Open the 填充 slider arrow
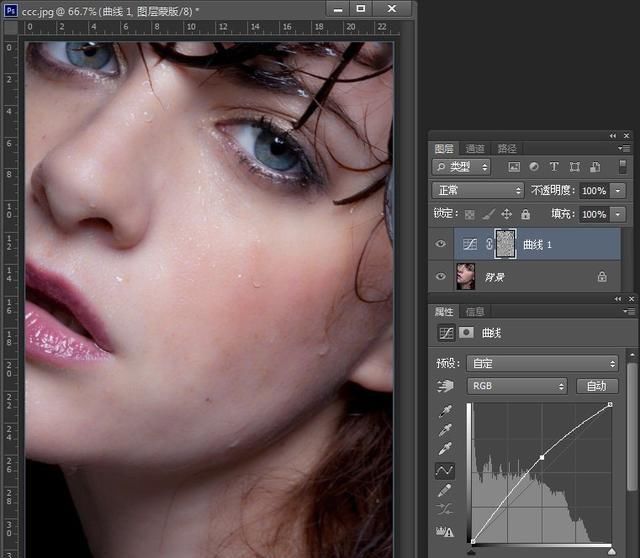640x558 pixels. click(x=618, y=214)
